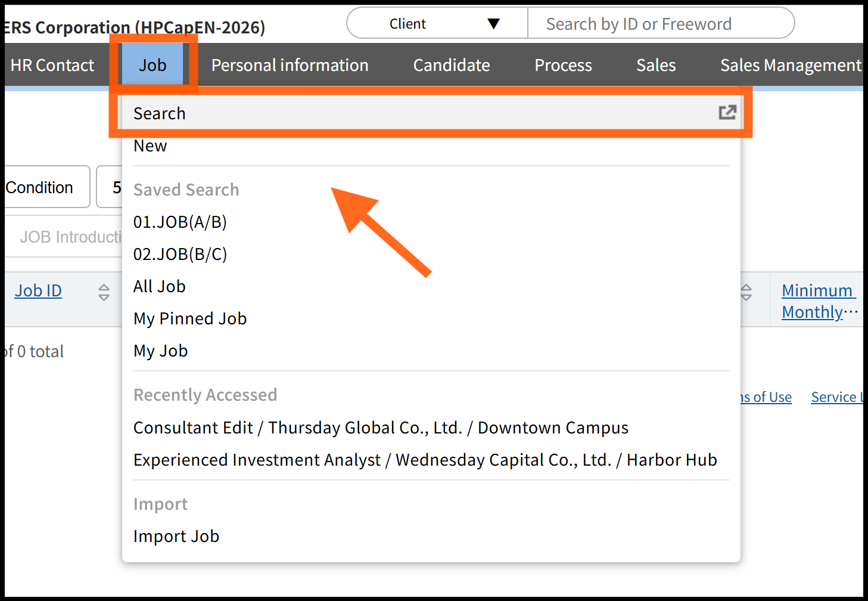
Task: Select My Job saved search
Action: pyautogui.click(x=161, y=351)
